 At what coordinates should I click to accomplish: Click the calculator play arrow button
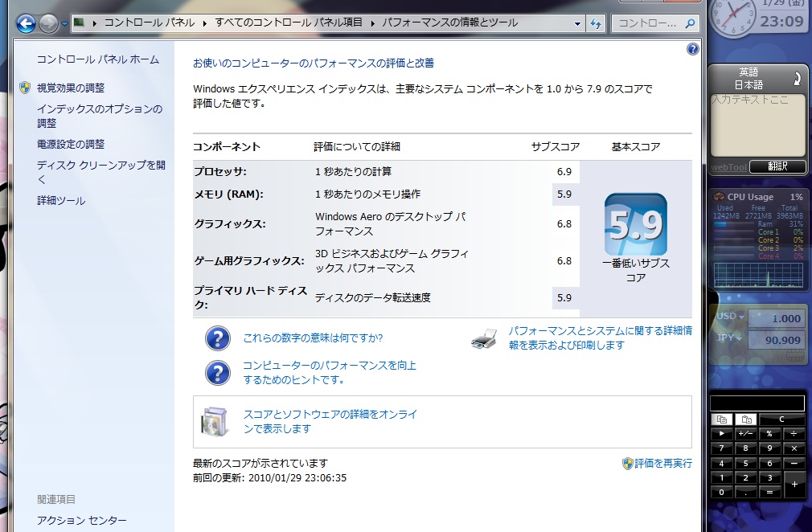(722, 434)
